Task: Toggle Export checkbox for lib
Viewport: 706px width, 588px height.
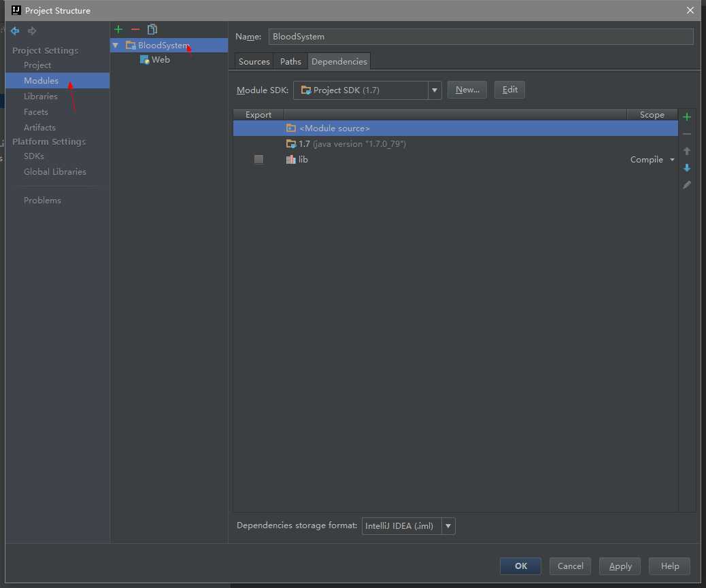Action: tap(258, 159)
